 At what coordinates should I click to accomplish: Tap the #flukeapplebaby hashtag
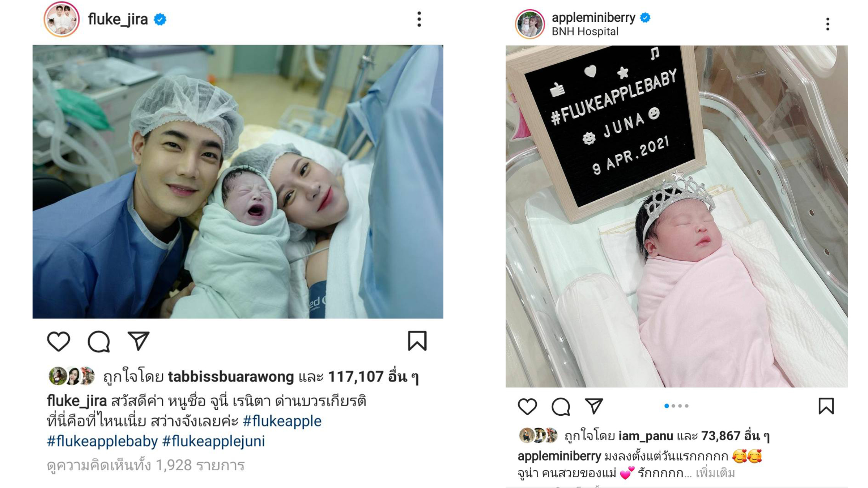click(102, 441)
